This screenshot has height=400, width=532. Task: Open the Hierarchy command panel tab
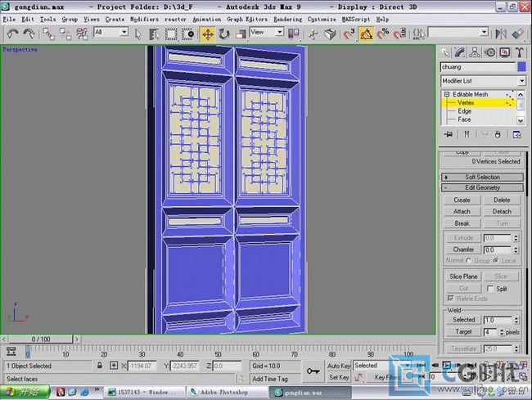coord(475,52)
